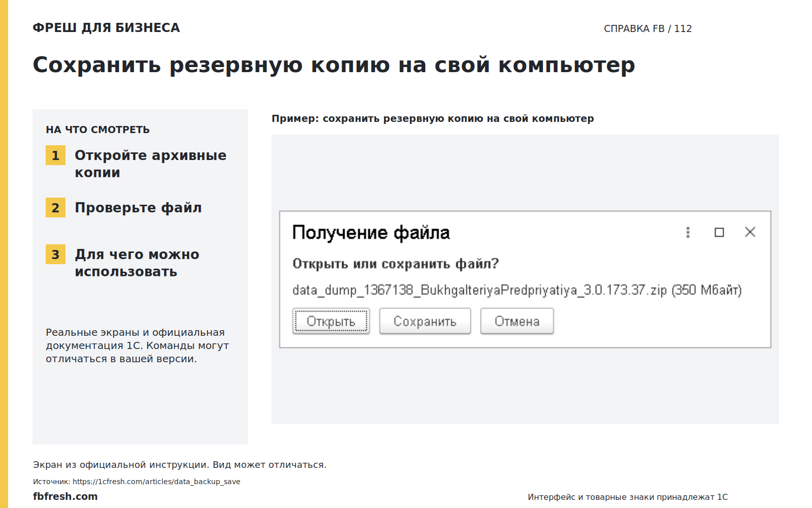812x508 pixels.
Task: Click the 'Для чего можно использовать' step text
Action: (x=137, y=263)
